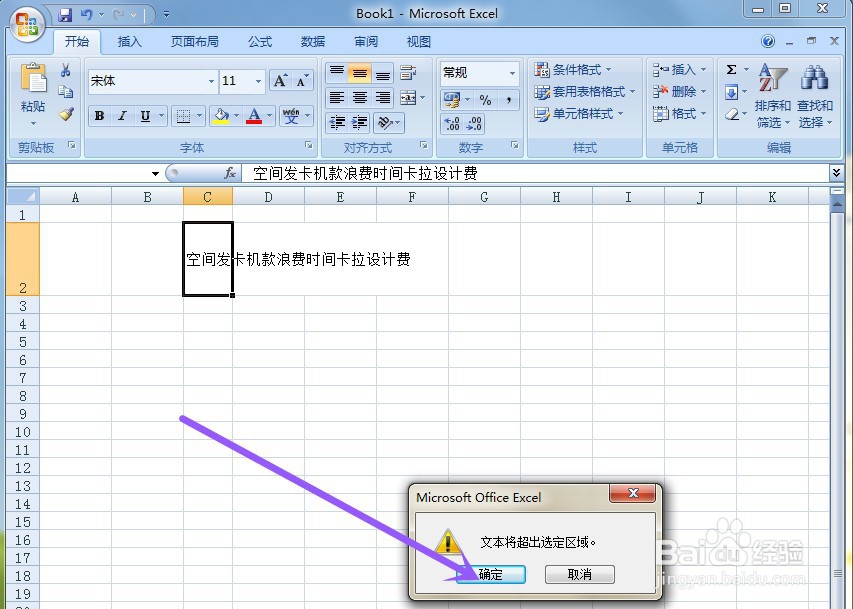Open Excel Help question mark

[768, 41]
